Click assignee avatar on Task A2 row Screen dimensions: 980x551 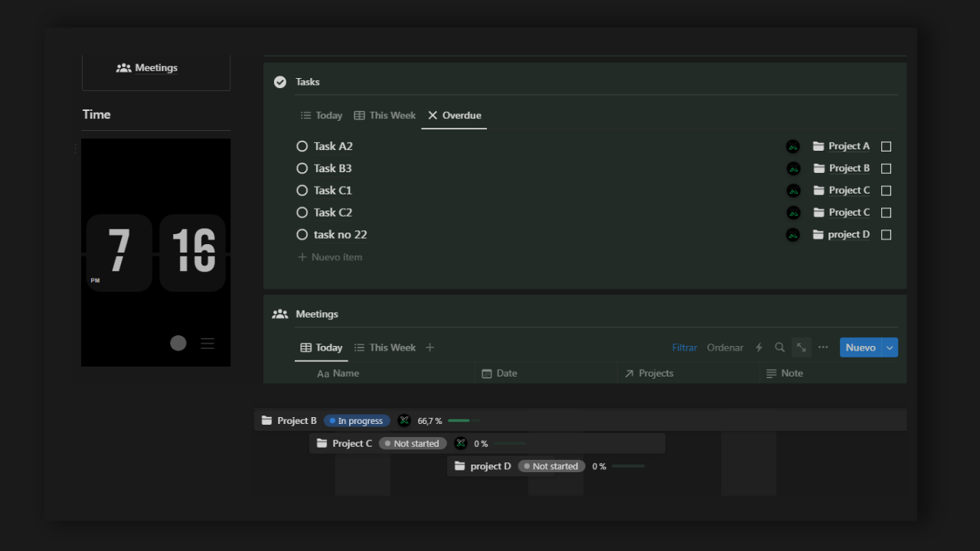[793, 146]
